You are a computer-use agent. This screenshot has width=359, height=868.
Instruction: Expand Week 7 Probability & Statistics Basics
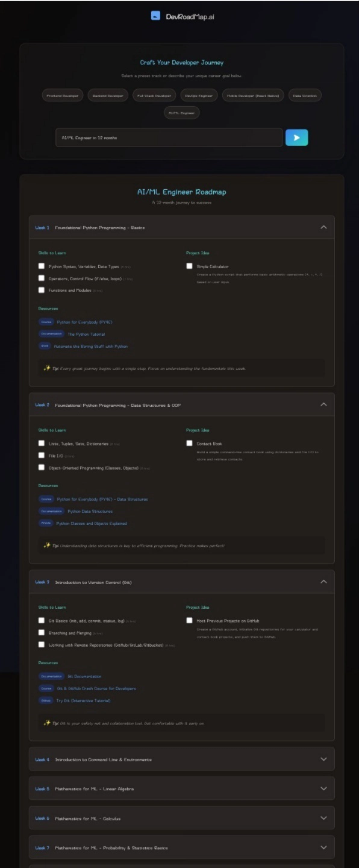tap(181, 848)
